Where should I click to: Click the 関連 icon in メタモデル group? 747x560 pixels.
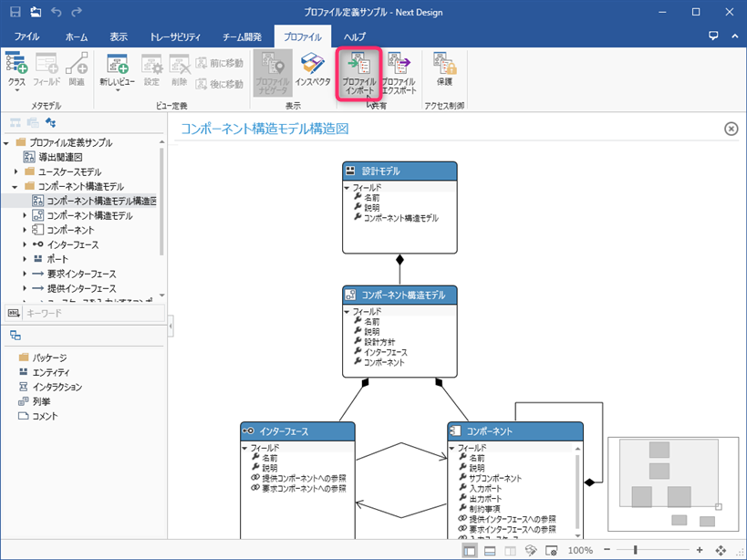(x=76, y=68)
